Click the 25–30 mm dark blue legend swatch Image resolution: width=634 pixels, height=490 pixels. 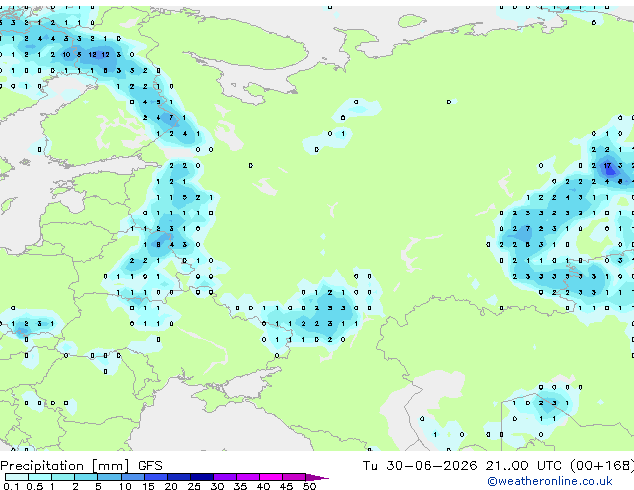coord(202,477)
